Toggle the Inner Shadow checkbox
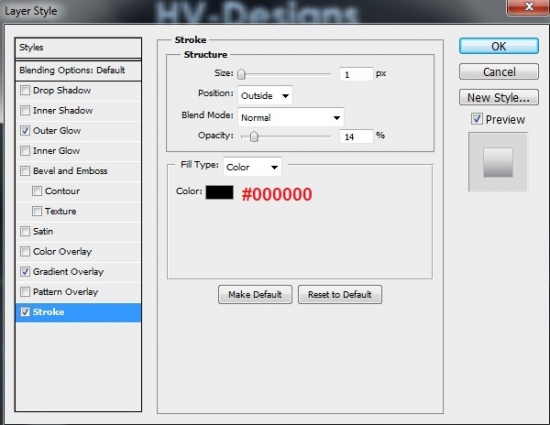This screenshot has width=550, height=425. (25, 110)
